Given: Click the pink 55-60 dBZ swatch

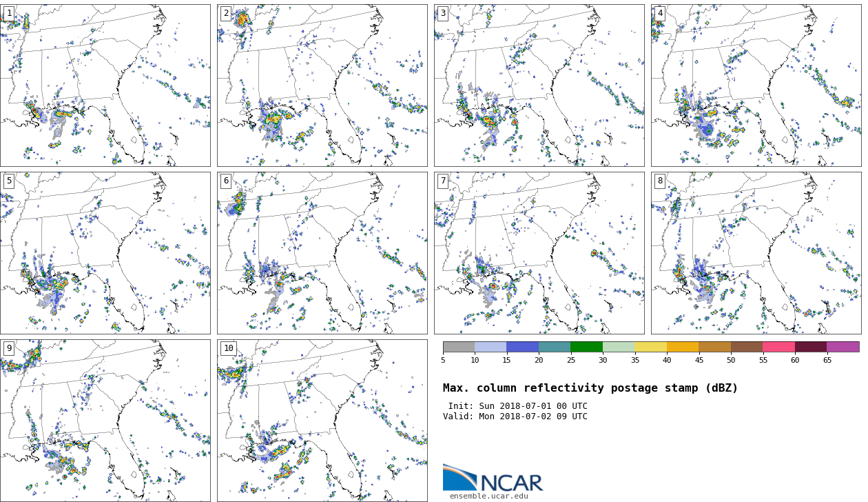Looking at the screenshot, I should [x=779, y=347].
